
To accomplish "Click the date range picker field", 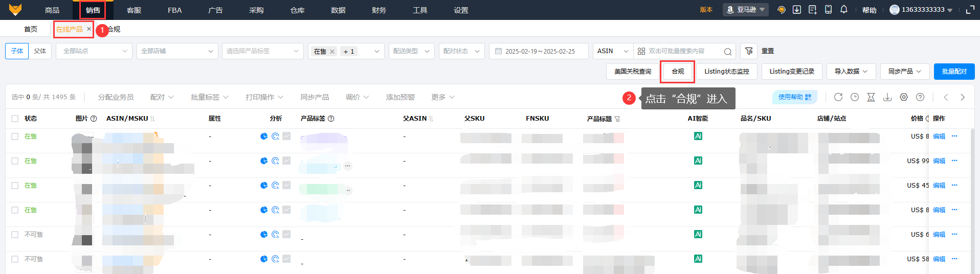I will tap(539, 51).
